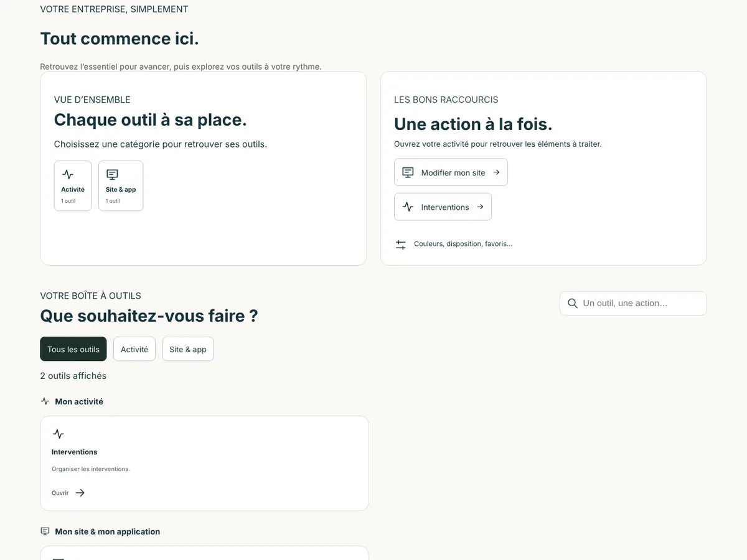Click the monitor icon on Modifier mon site
Viewport: 747px width, 560px height.
(x=408, y=172)
